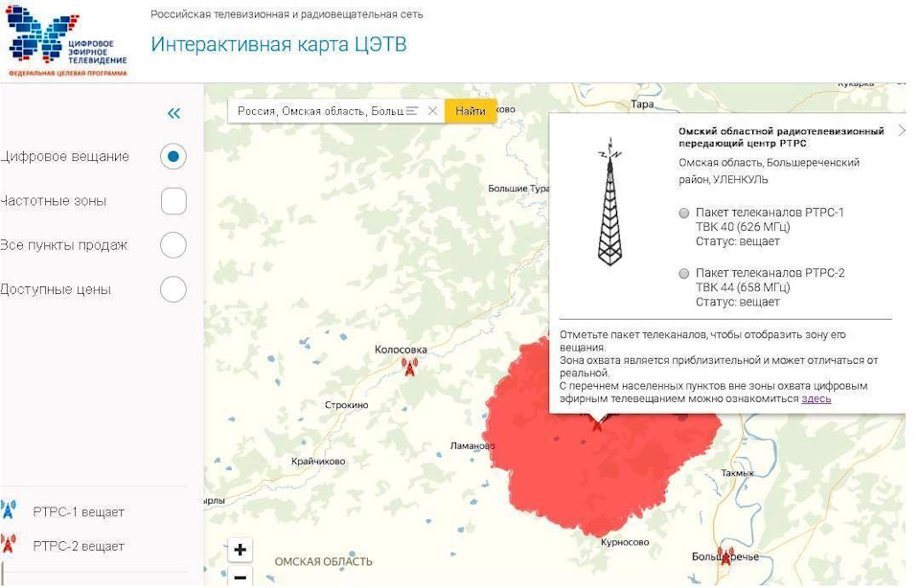This screenshot has width=920, height=588.
Task: Clear the search field with the X icon
Action: coord(432,111)
